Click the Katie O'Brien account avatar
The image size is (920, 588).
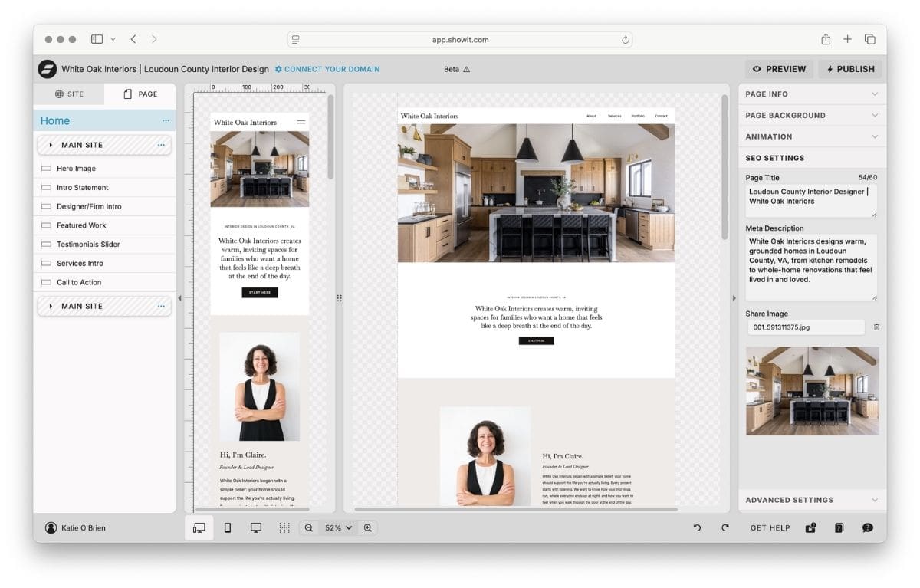(51, 528)
